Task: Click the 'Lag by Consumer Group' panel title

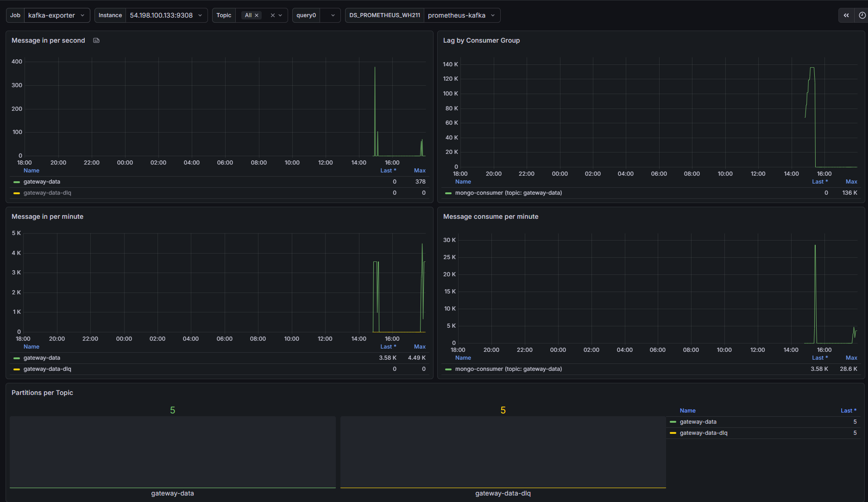Action: click(x=481, y=40)
